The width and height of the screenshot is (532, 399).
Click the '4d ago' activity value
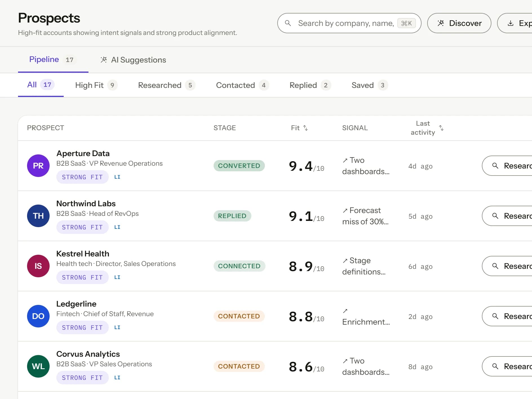(x=420, y=166)
